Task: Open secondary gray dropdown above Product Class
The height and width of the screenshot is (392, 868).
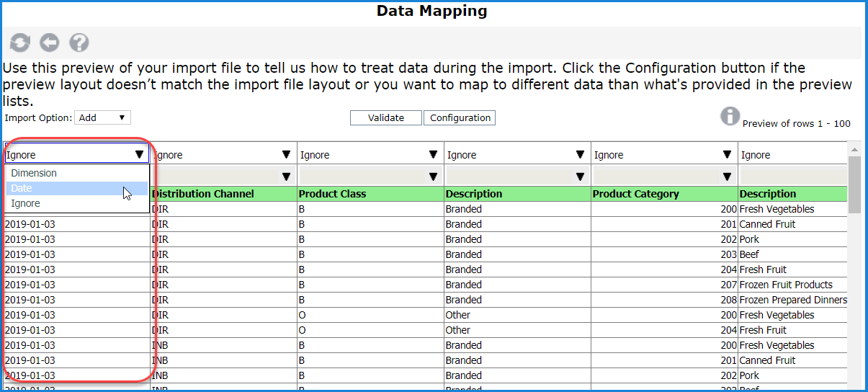Action: pos(370,177)
